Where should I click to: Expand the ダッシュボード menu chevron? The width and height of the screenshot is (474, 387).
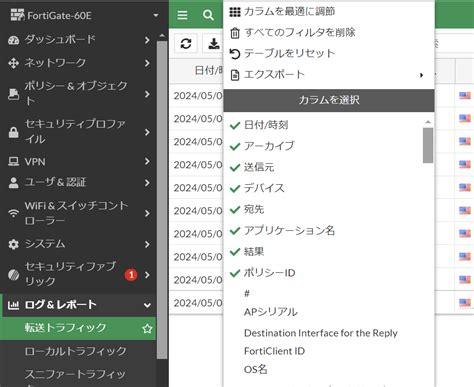coord(147,40)
